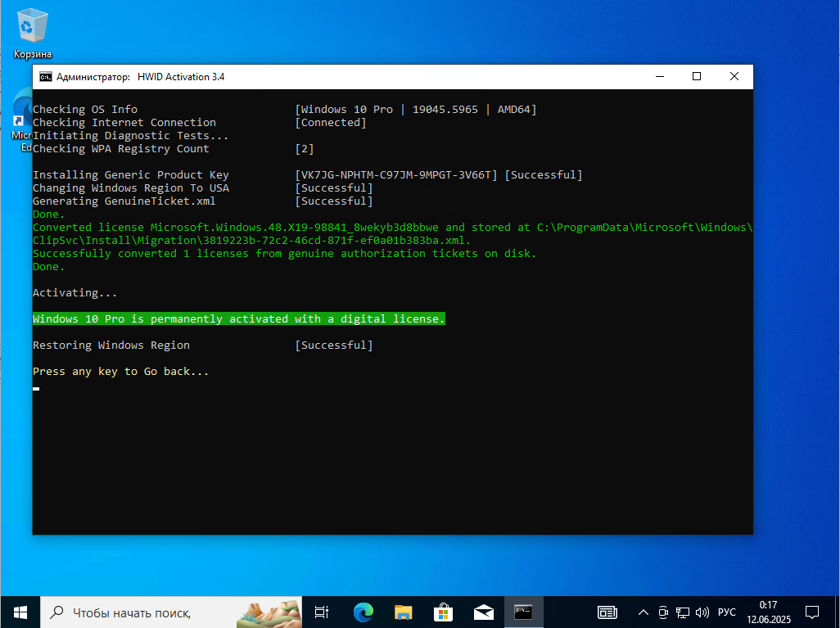Image resolution: width=840 pixels, height=628 pixels.
Task: Click 'Press any key to Go back...' prompt
Action: (x=120, y=372)
